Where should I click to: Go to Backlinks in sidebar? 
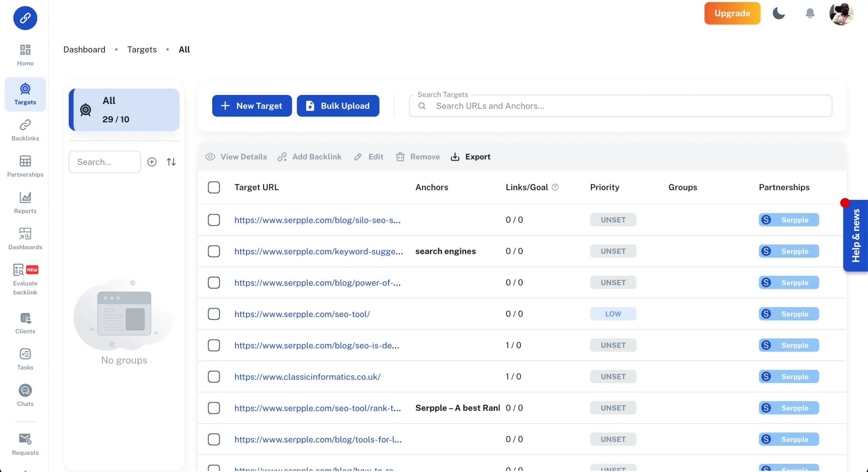point(25,130)
